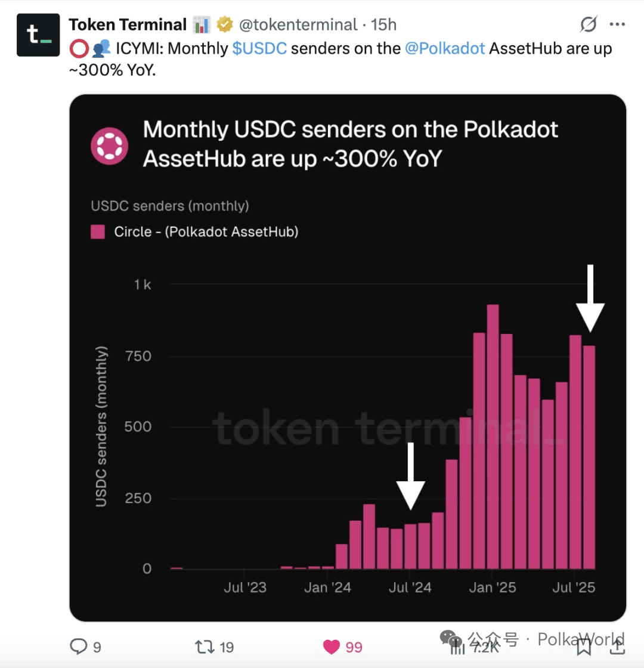Click the 15h timestamp

[x=383, y=24]
